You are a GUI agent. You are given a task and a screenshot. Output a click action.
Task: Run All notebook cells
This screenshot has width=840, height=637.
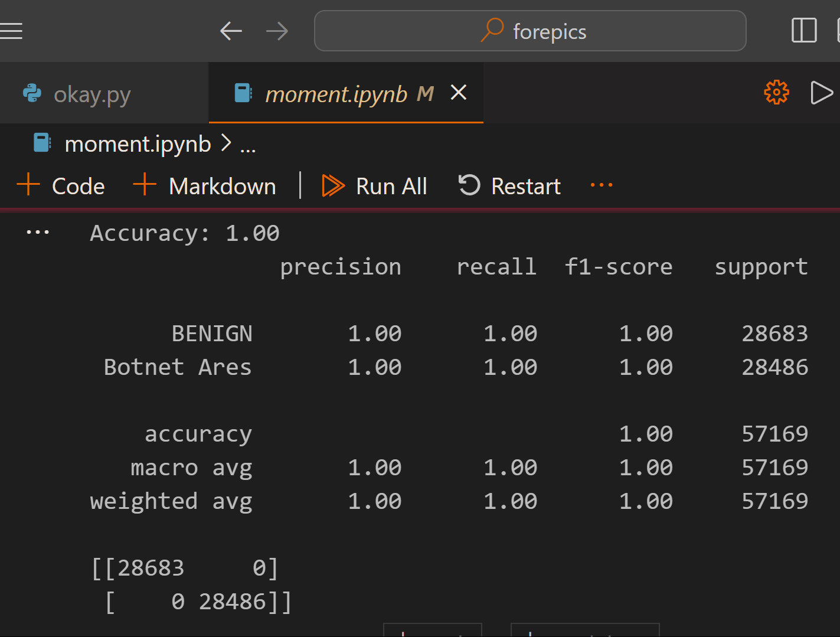tap(374, 186)
